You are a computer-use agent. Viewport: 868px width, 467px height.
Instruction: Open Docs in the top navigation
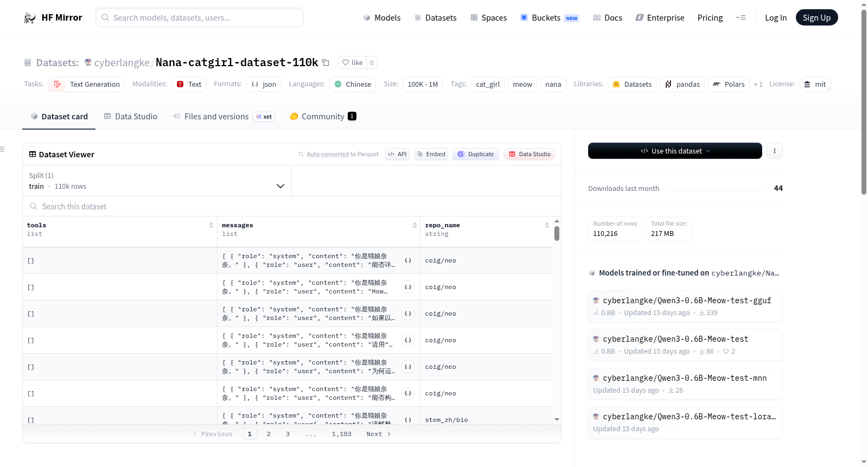[608, 18]
